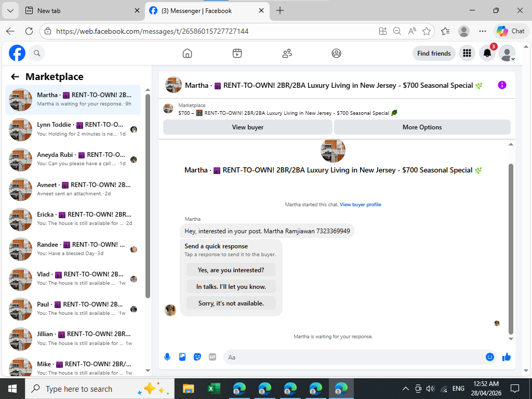Image resolution: width=532 pixels, height=399 pixels.
Task: Open Excel from the taskbar
Action: click(x=214, y=389)
